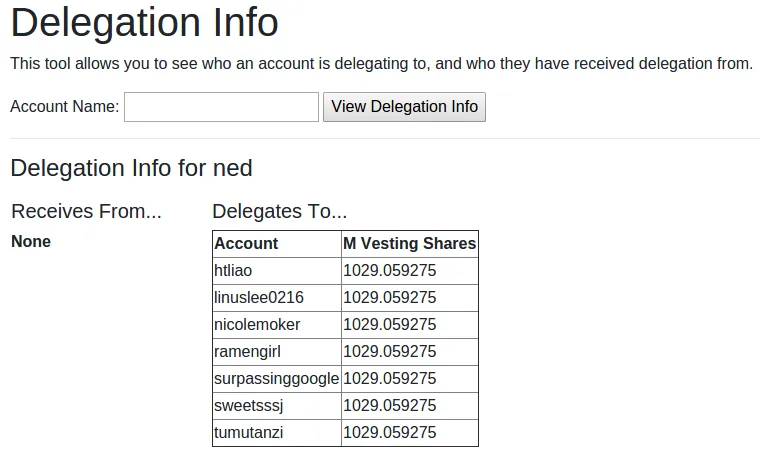Click the Receives From heading
This screenshot has width=760, height=455.
pyautogui.click(x=86, y=211)
